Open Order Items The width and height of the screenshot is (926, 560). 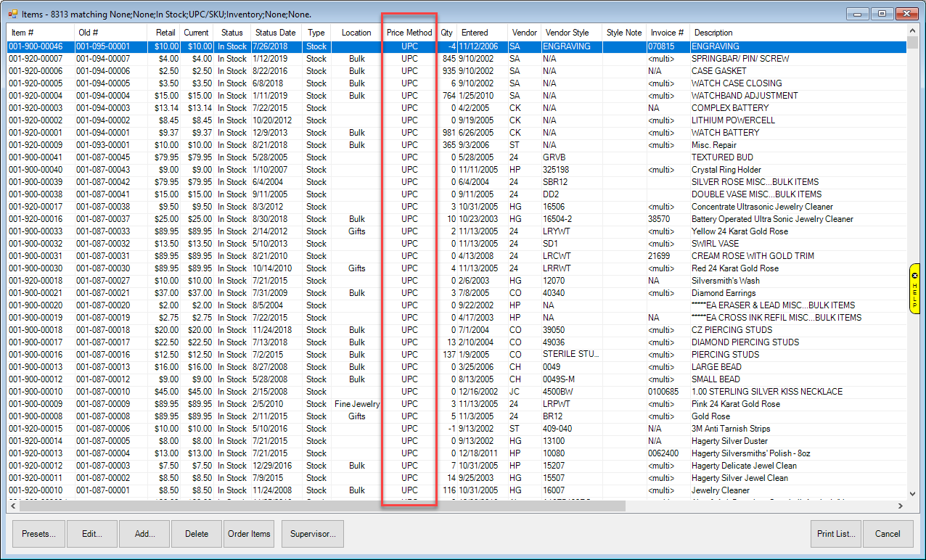[x=249, y=534]
